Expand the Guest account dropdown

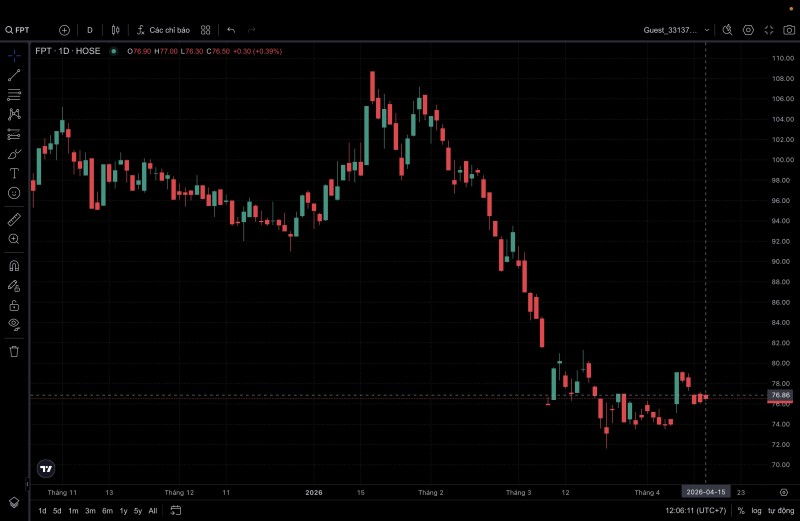coord(677,30)
